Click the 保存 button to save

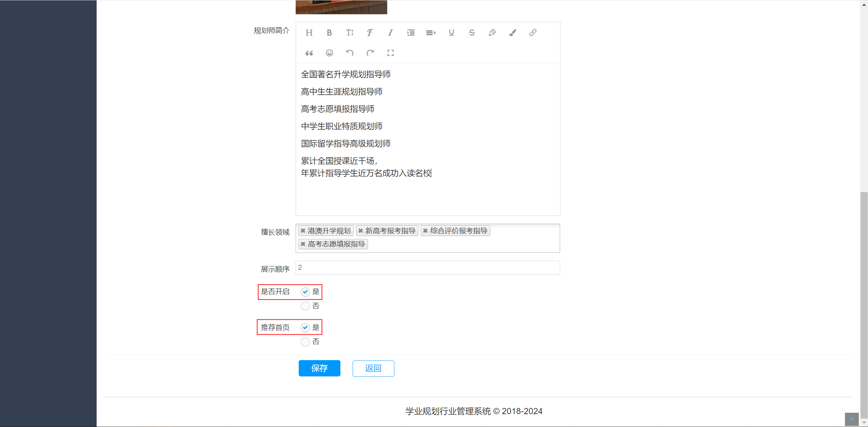[x=319, y=368]
